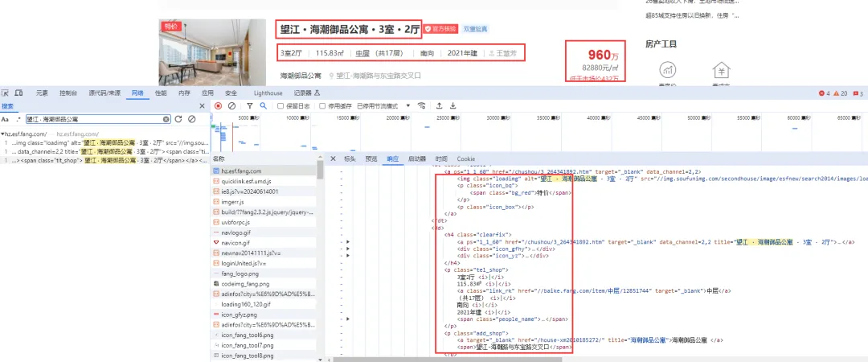868x362 pixels.
Task: Activate the inspect element picker icon
Action: 6,93
